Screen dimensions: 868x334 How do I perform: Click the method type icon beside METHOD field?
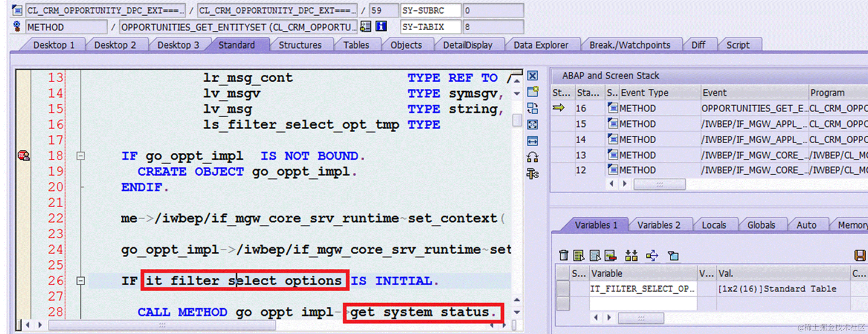pyautogui.click(x=17, y=26)
